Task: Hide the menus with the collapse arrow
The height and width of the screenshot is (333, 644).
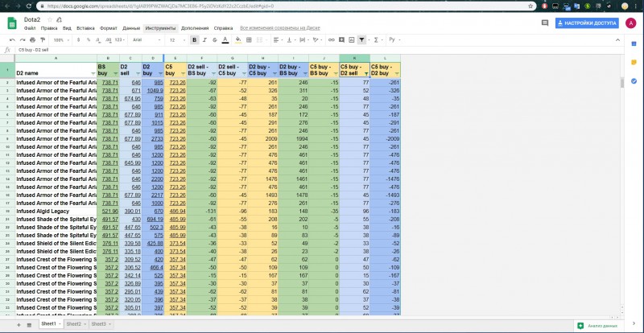Action: [x=617, y=40]
